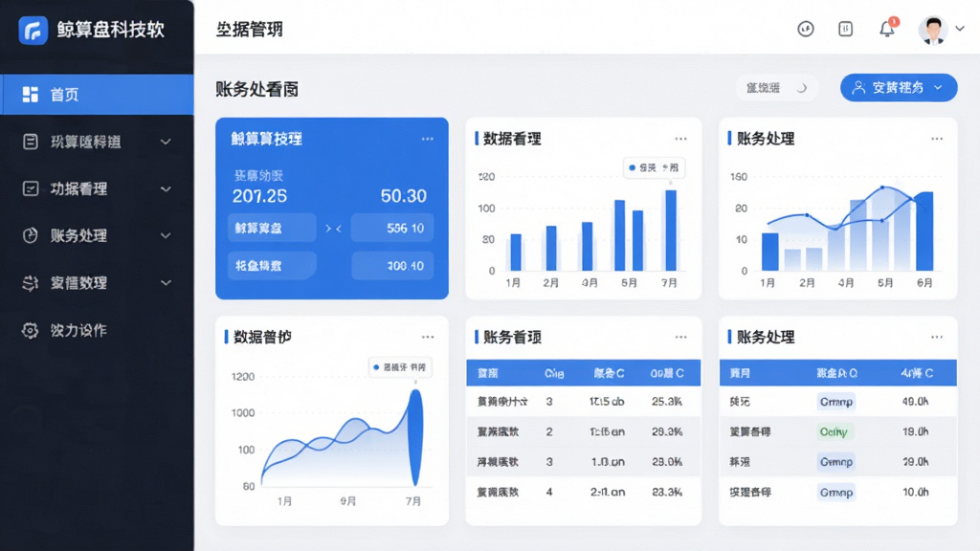Screen dimensions: 980x551
Task: Open 账务处理 in the sidebar
Action: (x=97, y=235)
